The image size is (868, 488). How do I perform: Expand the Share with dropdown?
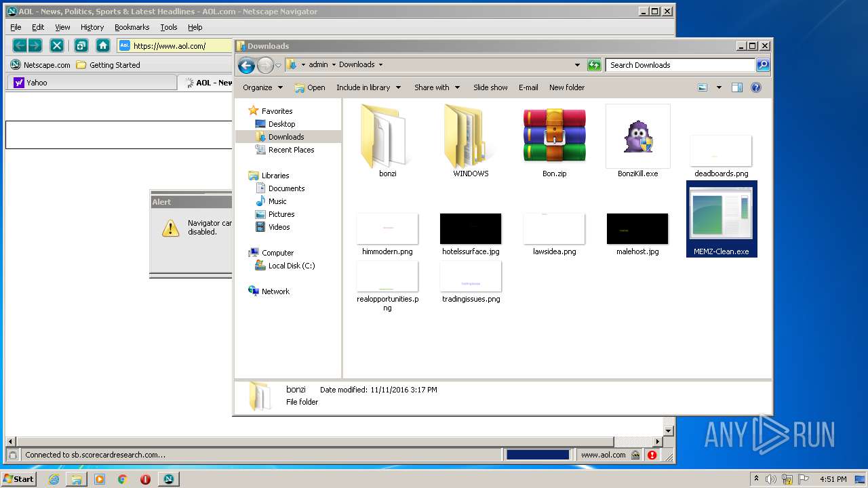(437, 87)
